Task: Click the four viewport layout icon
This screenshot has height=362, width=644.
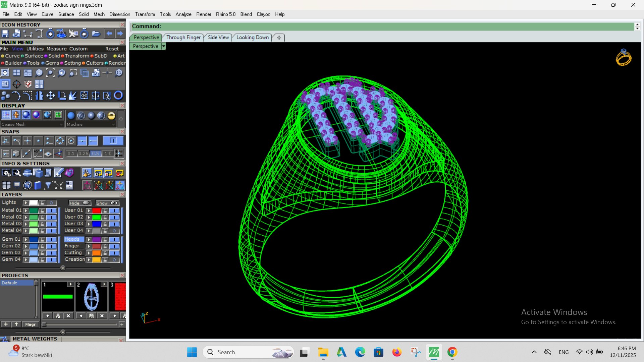Action: [16, 73]
